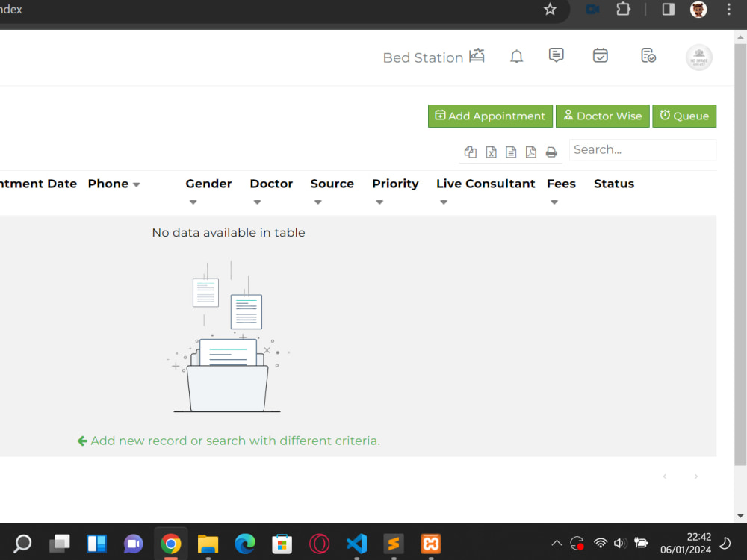
Task: Open clock and date panel
Action: [x=686, y=544]
